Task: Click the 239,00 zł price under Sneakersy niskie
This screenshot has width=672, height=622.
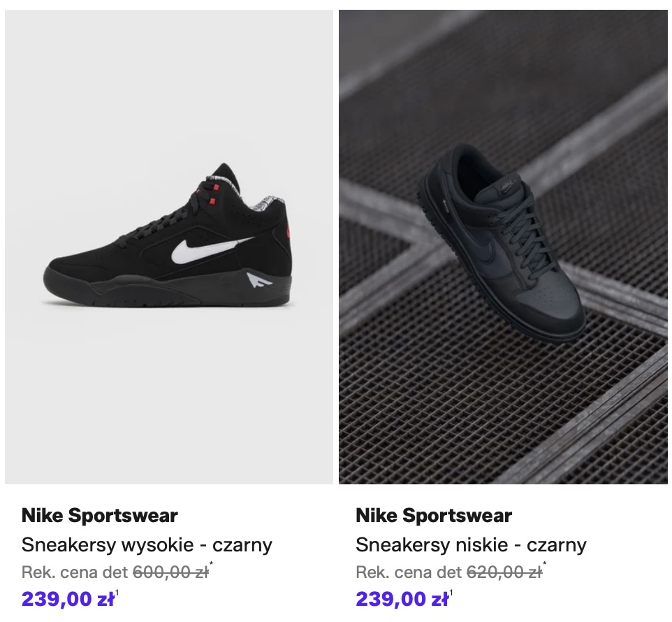Action: point(402,599)
